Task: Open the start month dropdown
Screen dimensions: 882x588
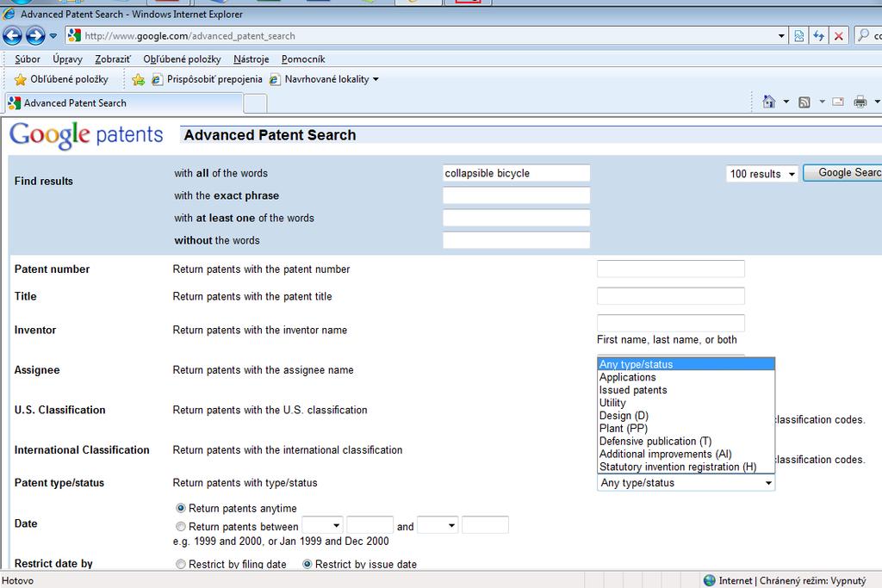Action: point(322,526)
